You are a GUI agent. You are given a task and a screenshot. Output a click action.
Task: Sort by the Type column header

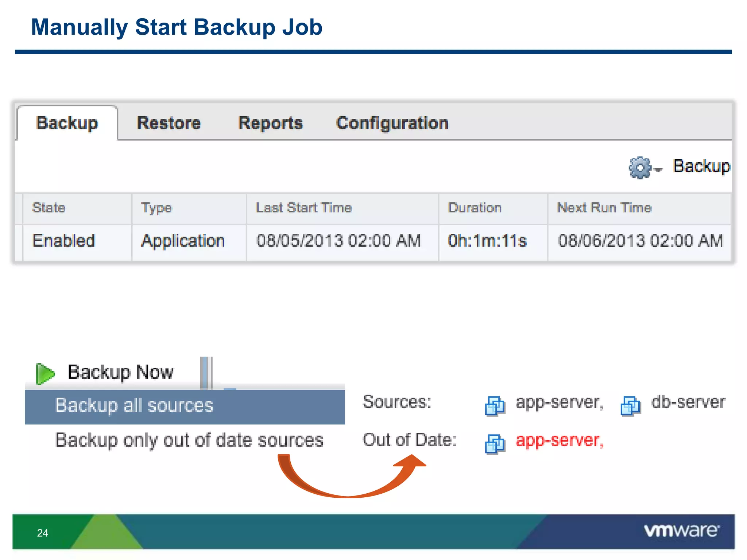[189, 208]
